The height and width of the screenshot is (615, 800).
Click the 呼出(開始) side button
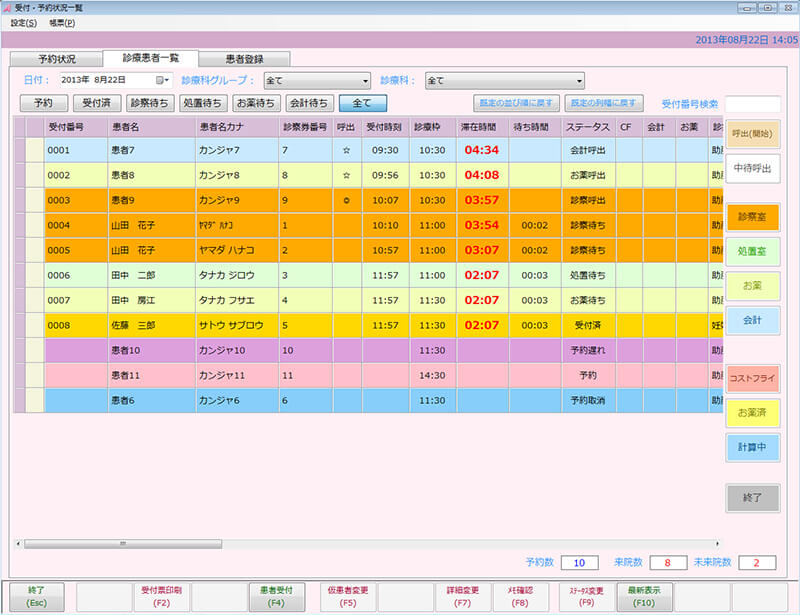click(x=753, y=134)
